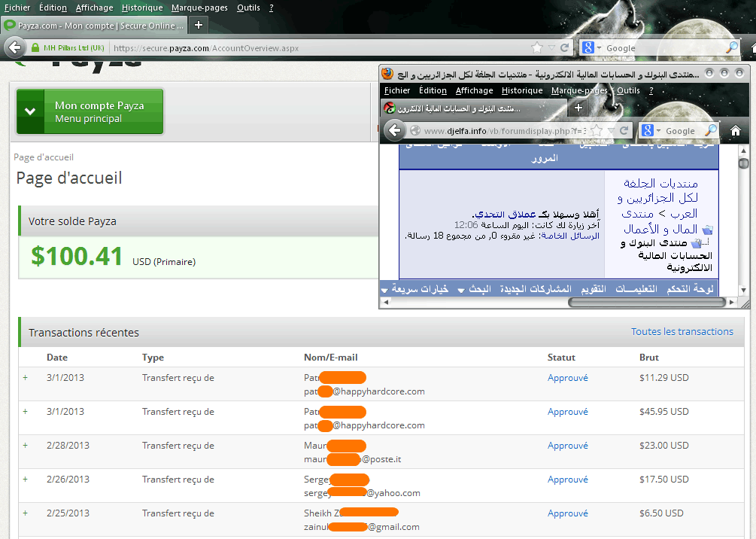This screenshot has height=539, width=756.
Task: Open the الرسائل الخاصة private messages link
Action: [x=571, y=236]
